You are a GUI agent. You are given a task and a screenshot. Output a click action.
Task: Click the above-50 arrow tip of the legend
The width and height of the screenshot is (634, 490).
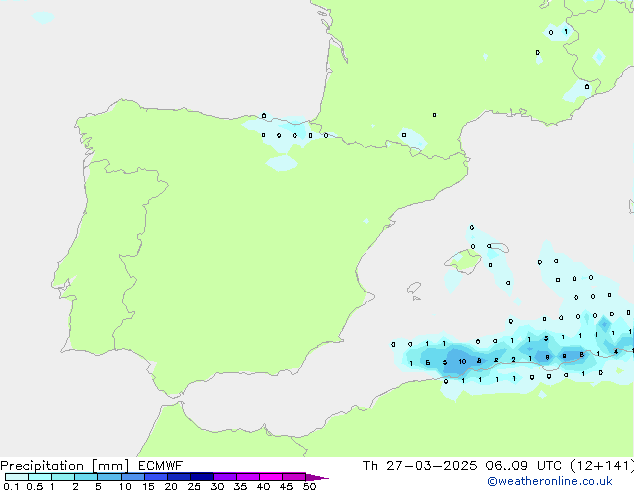click(317, 477)
